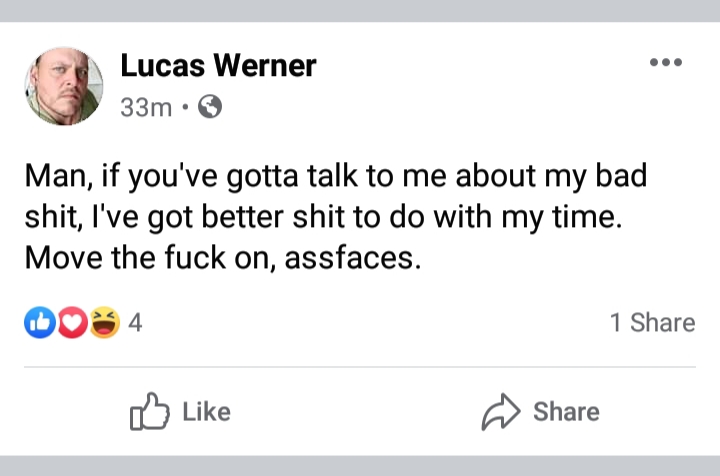Viewport: 720px width, 476px height.
Task: Open the Lucas Werner profile picture
Action: (64, 86)
